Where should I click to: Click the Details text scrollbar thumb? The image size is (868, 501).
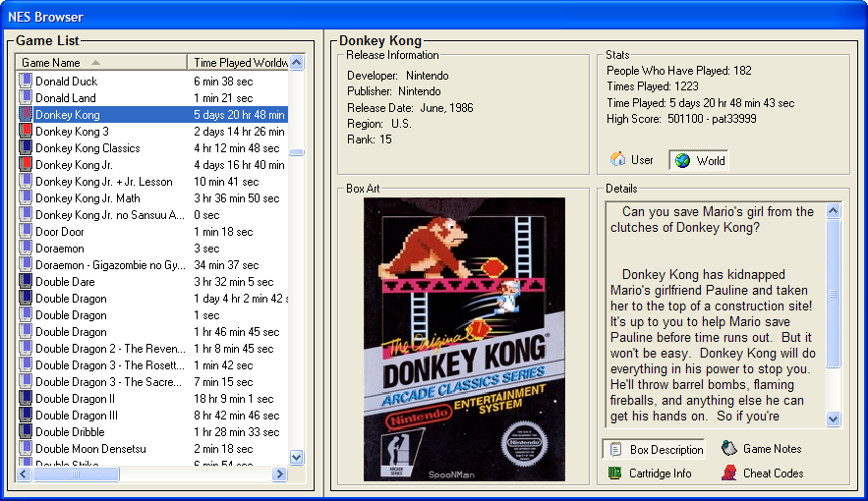pyautogui.click(x=834, y=294)
